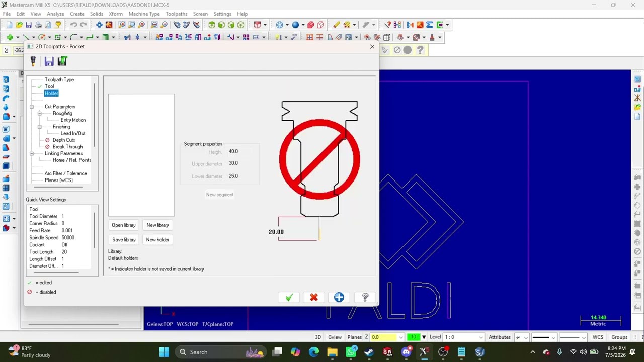Screen dimensions: 644x362
Task: Select Arc Filter / Tolerance tree item
Action: pyautogui.click(x=65, y=174)
